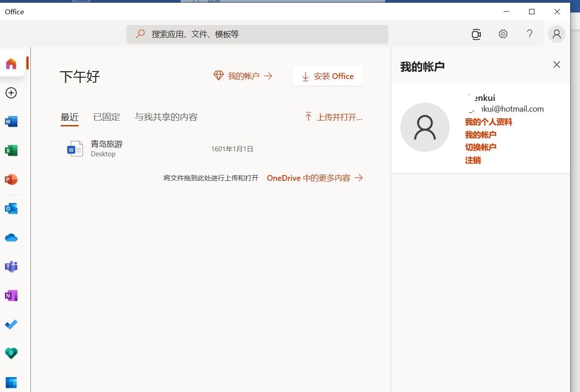
Task: Open Teams from the sidebar
Action: click(x=11, y=267)
